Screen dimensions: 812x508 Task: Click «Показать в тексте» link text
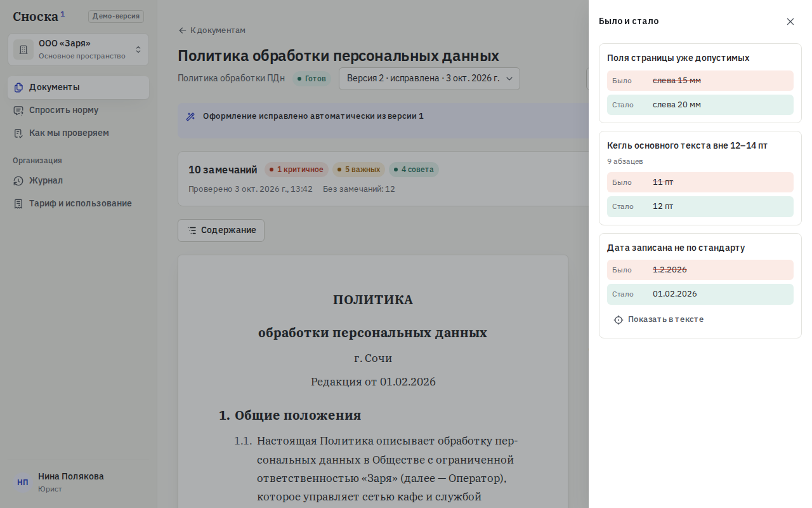pos(665,319)
